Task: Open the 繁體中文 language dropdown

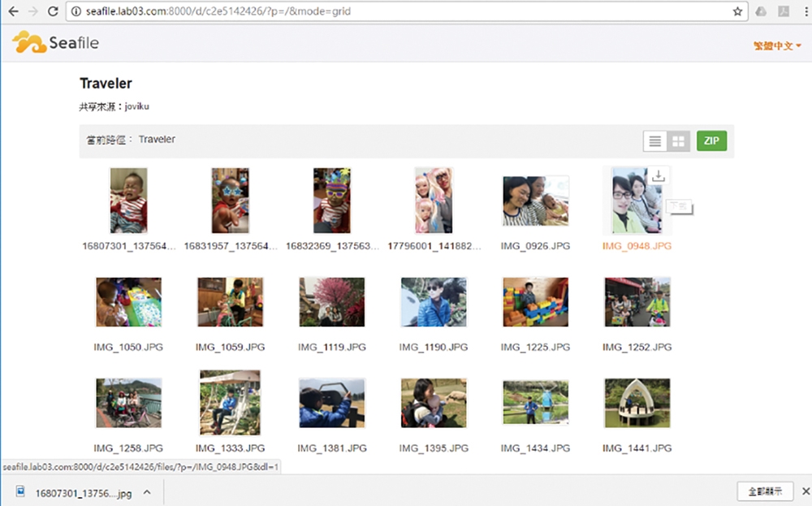Action: (x=777, y=45)
